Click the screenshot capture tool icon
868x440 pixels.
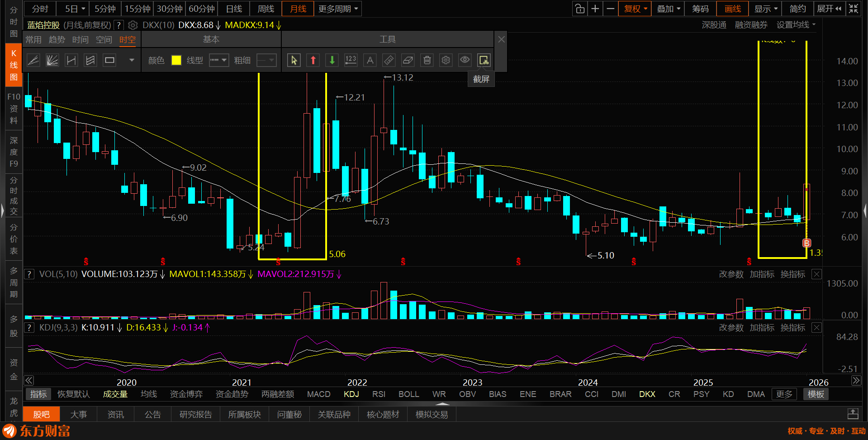point(484,60)
